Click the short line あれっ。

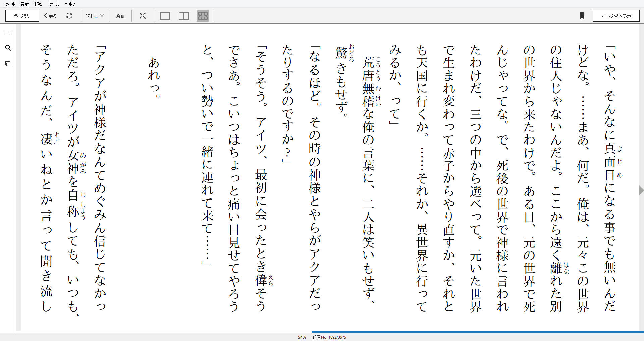tap(154, 78)
